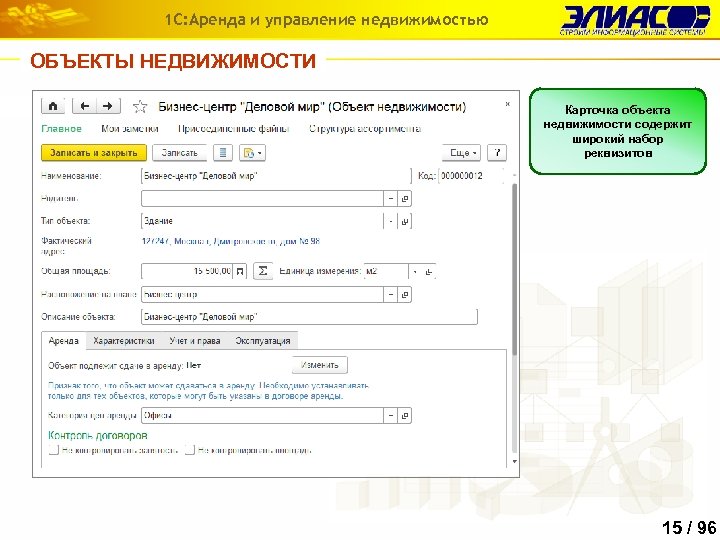Expand the Расположение на плане dropdown
Viewport: 720px width, 540px height.
[390, 294]
